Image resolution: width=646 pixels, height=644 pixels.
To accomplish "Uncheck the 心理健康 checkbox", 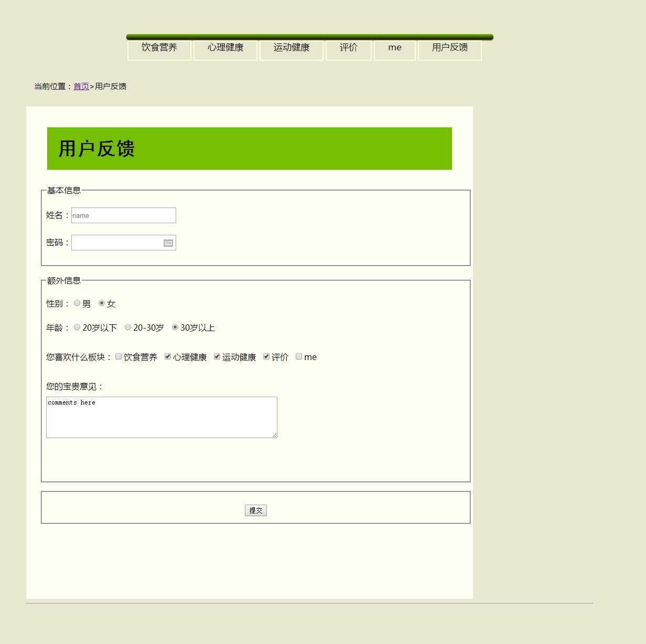I will (168, 356).
